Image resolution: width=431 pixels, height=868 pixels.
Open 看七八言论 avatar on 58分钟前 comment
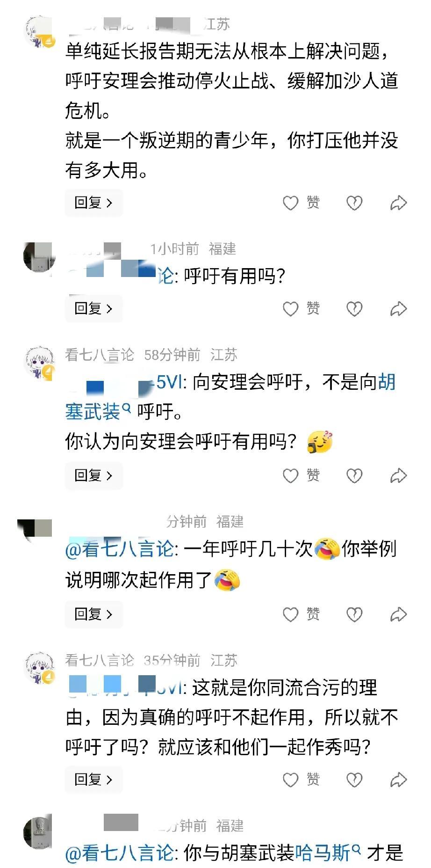click(x=39, y=363)
